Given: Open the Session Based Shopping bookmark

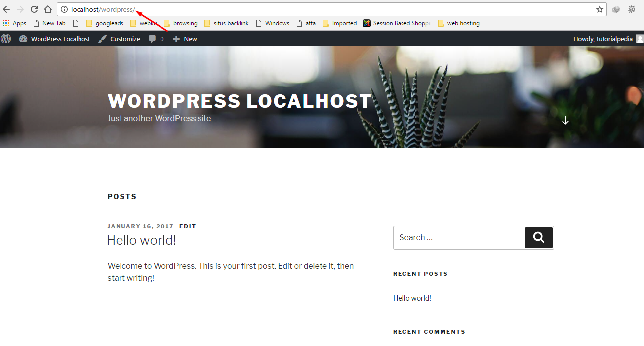Looking at the screenshot, I should pyautogui.click(x=397, y=23).
